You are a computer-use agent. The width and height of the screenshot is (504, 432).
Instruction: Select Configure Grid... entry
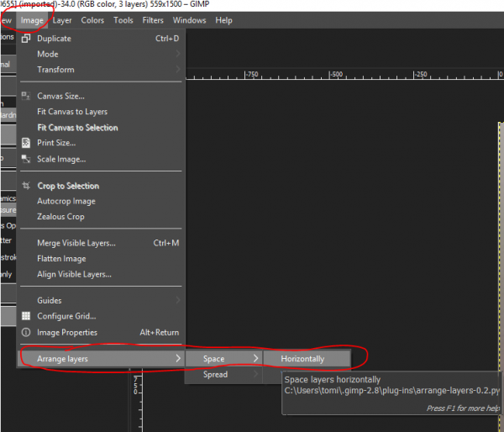101,316
